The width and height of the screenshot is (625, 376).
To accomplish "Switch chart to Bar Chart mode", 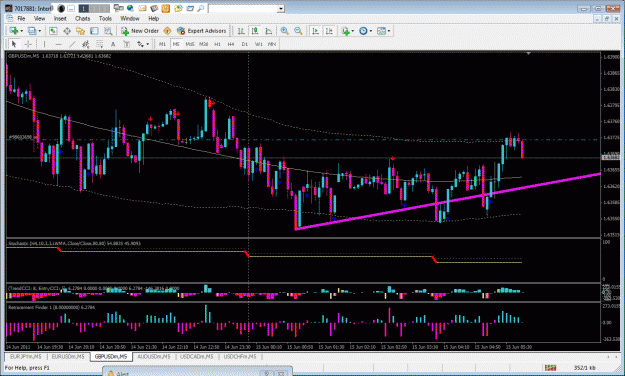I will 241,31.
